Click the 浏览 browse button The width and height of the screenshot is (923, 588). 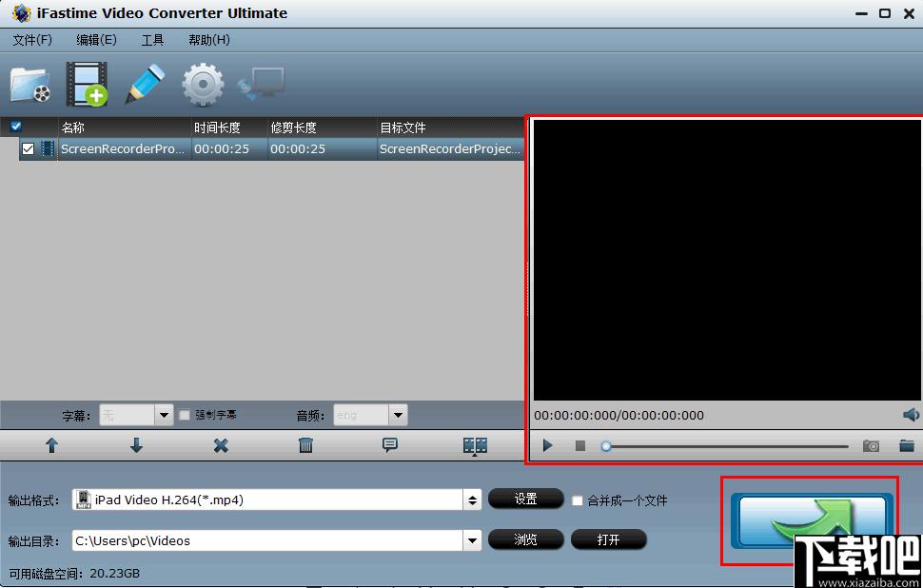(525, 539)
